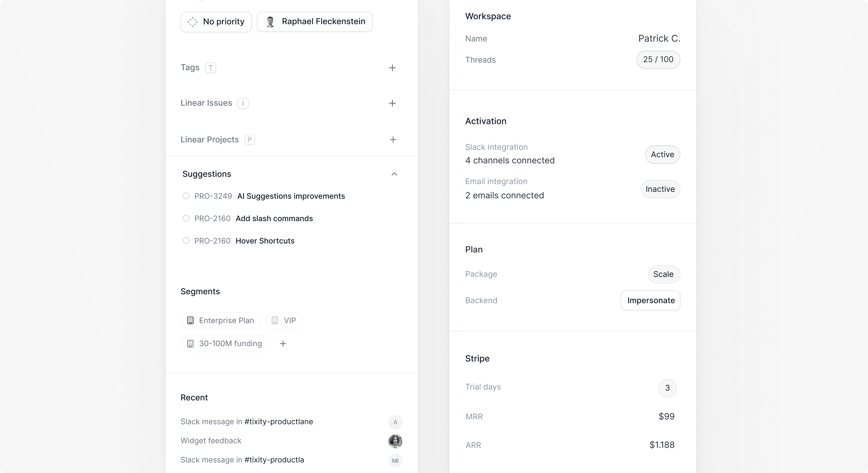The image size is (868, 473).
Task: Click the Widget feedback user avatar
Action: [x=395, y=441]
